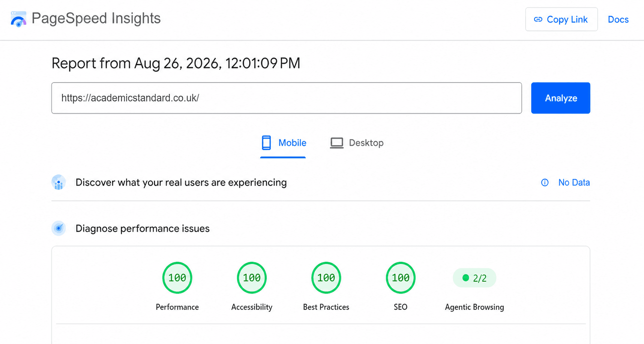Click the SEO label
The width and height of the screenshot is (644, 344).
pos(401,307)
